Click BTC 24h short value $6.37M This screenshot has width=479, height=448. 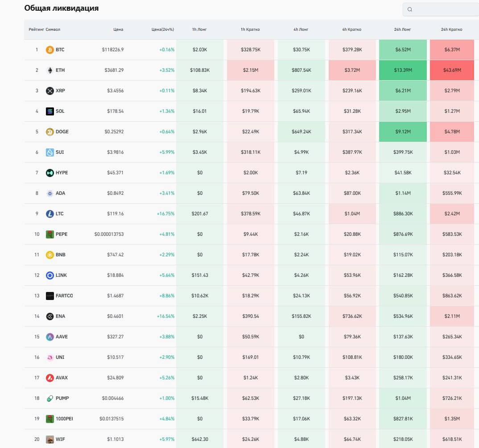452,50
